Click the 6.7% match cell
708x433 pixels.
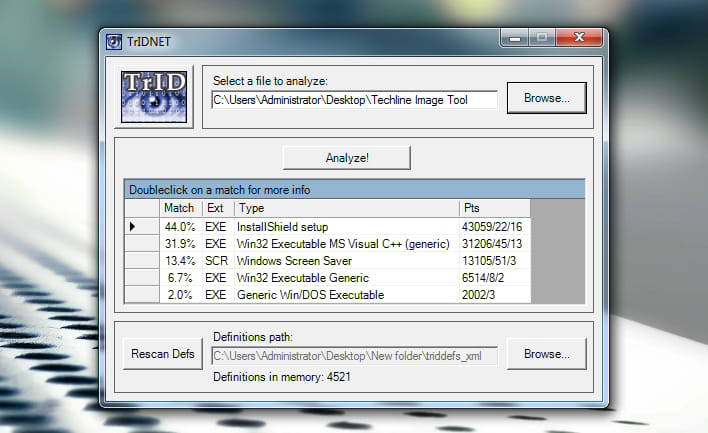click(181, 278)
